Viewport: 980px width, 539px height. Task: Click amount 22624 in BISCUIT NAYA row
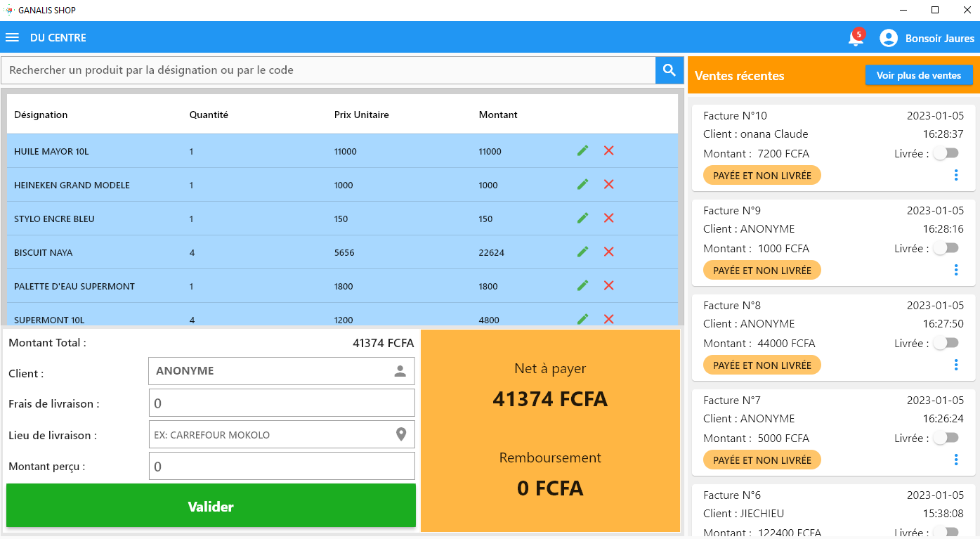(491, 252)
